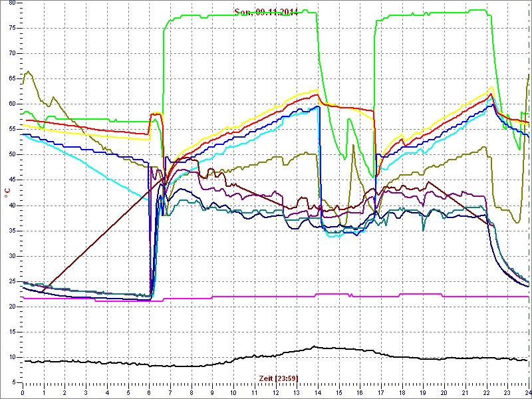
Task: Click the 35 label on temperature axis
Action: [12, 231]
